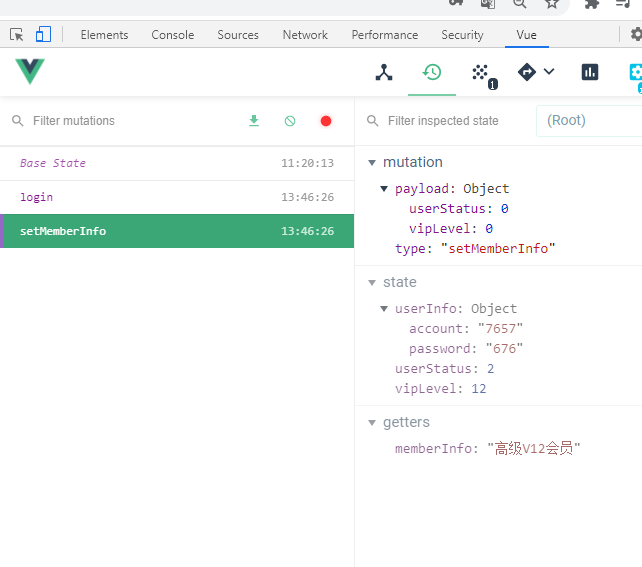This screenshot has height=567, width=642.
Task: Click the search icon beside Filter inspected state
Action: point(373,121)
